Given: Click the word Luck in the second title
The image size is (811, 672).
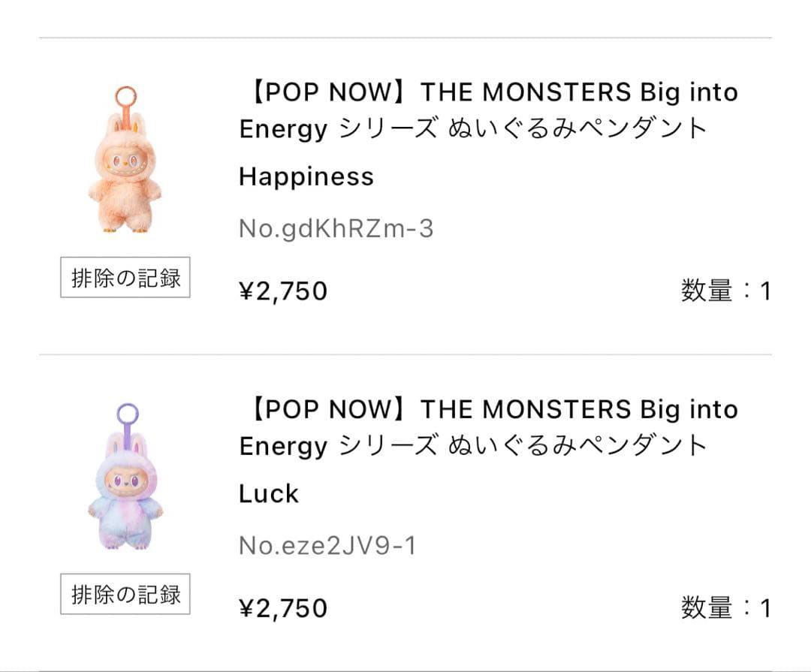Looking at the screenshot, I should [x=267, y=494].
